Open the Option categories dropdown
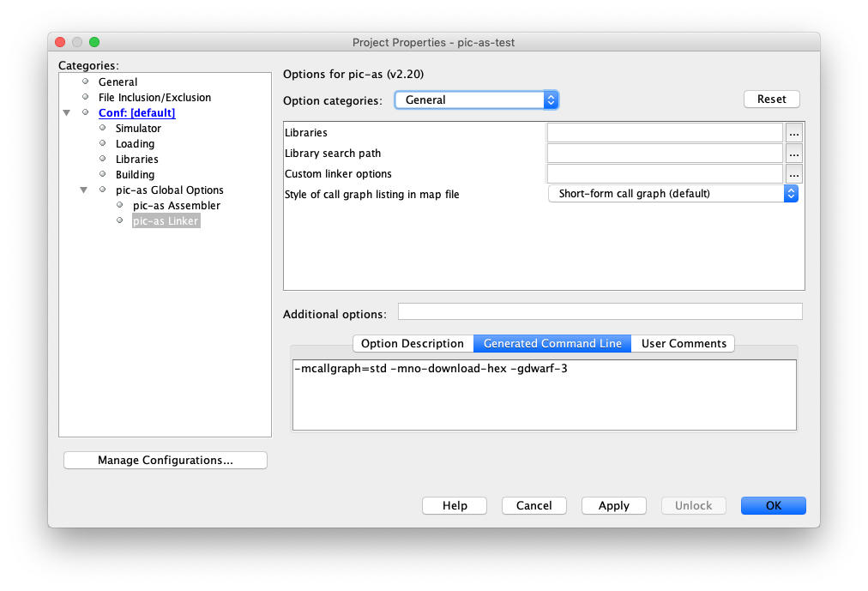 pos(476,100)
